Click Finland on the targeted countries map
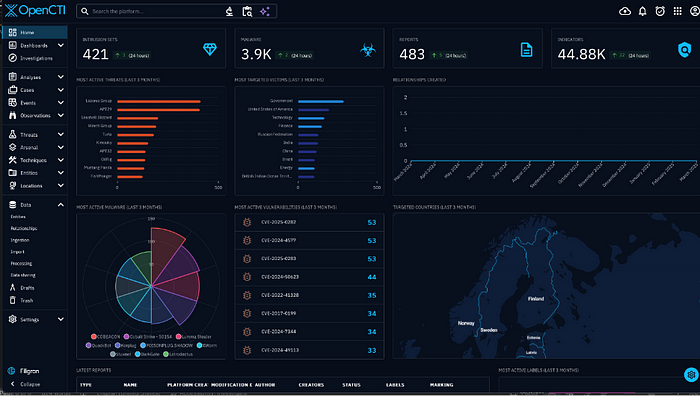Screen dimensions: 700x396 pyautogui.click(x=536, y=299)
